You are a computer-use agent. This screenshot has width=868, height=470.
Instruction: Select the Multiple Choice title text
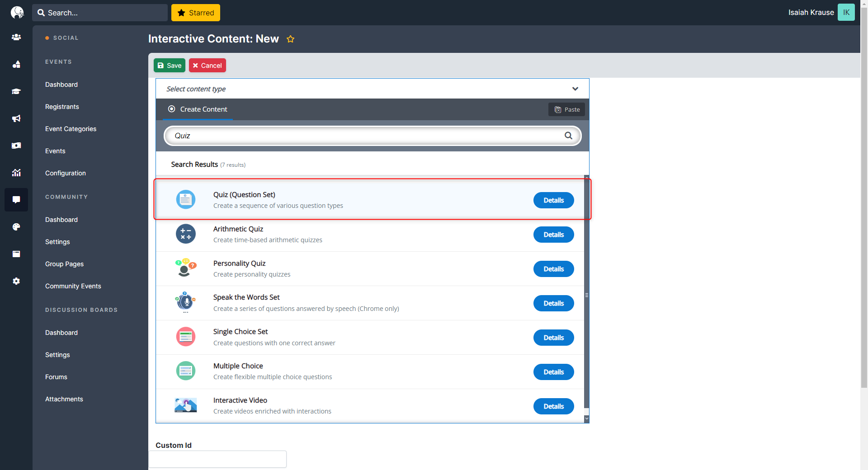pos(238,366)
